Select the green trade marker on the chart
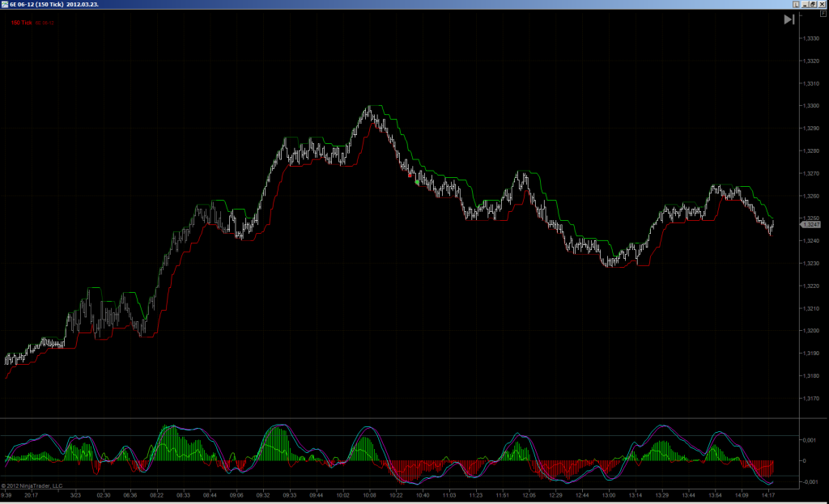Screen dimensions: 829x504 (x=417, y=182)
